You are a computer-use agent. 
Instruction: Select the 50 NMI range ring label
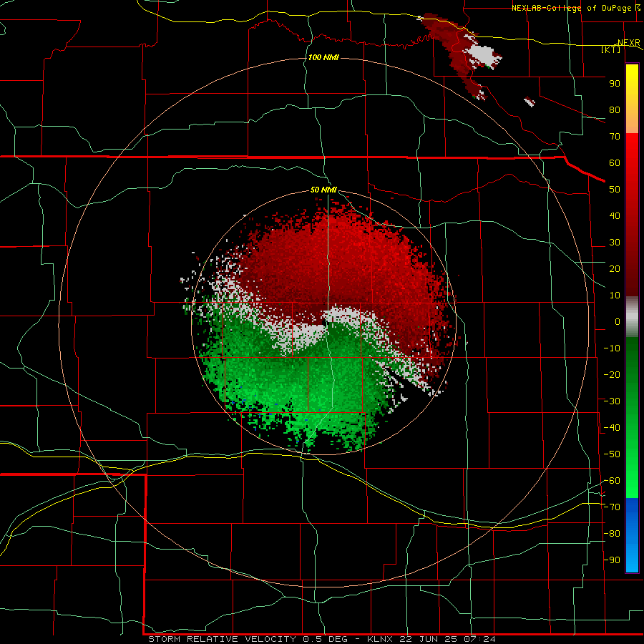point(323,190)
